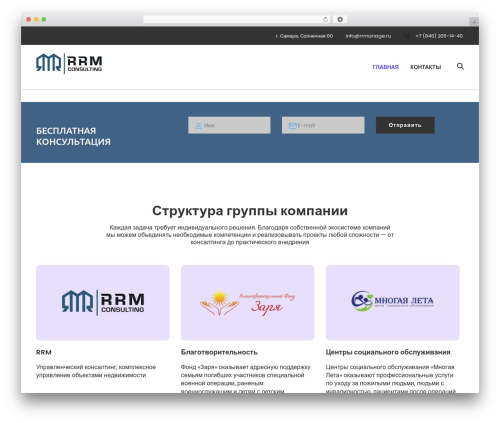Open the КОНТАКТЫ menu item
Image resolution: width=500 pixels, height=423 pixels.
coord(425,67)
